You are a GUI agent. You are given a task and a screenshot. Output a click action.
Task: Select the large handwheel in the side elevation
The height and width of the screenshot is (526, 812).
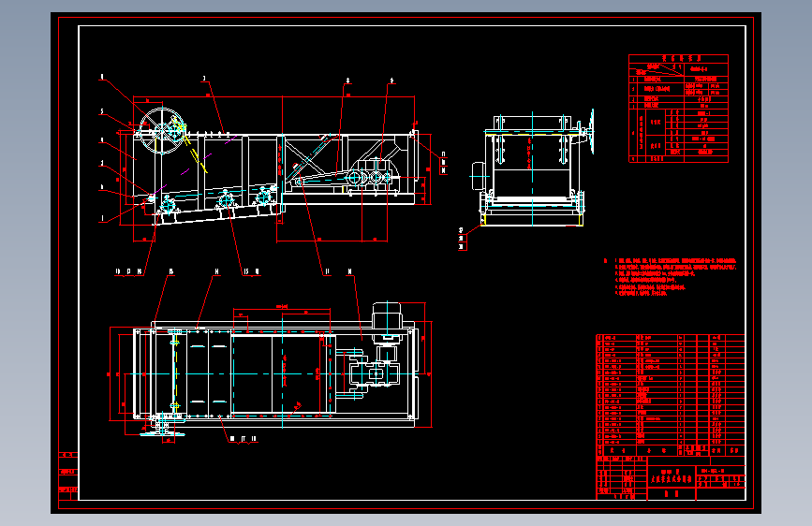tap(162, 130)
